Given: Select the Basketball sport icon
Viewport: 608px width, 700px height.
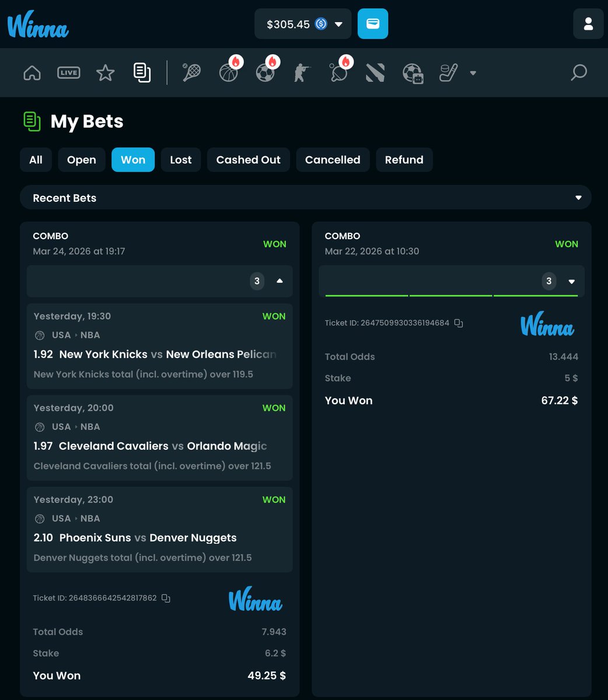Looking at the screenshot, I should click(228, 73).
